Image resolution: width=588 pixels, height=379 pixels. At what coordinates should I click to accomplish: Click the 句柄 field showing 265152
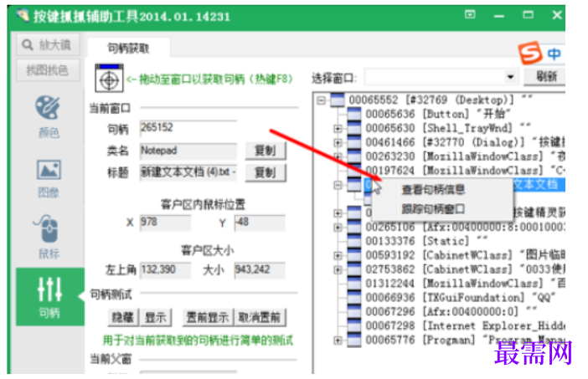click(x=188, y=128)
